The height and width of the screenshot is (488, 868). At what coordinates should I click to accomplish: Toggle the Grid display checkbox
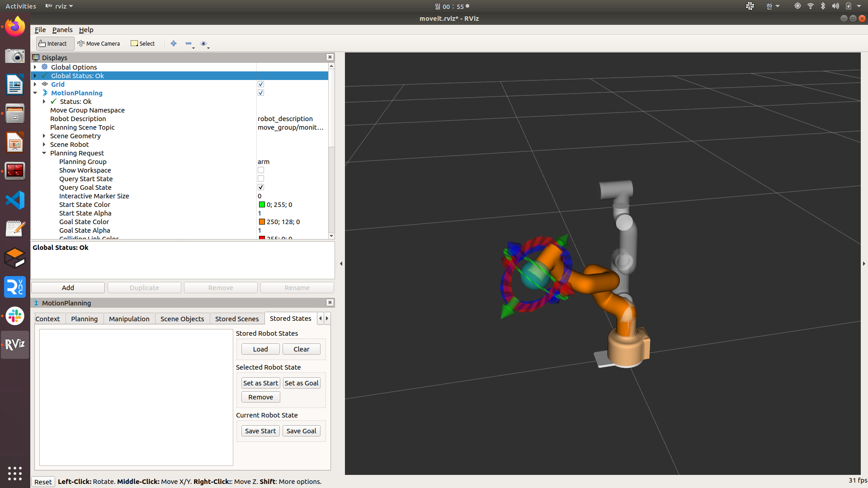pyautogui.click(x=261, y=84)
